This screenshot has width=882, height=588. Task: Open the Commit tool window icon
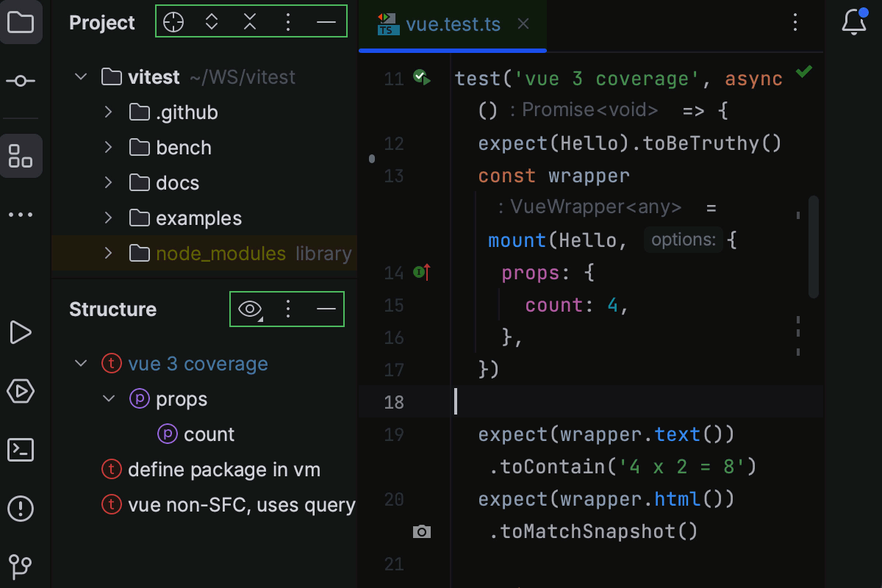point(21,81)
